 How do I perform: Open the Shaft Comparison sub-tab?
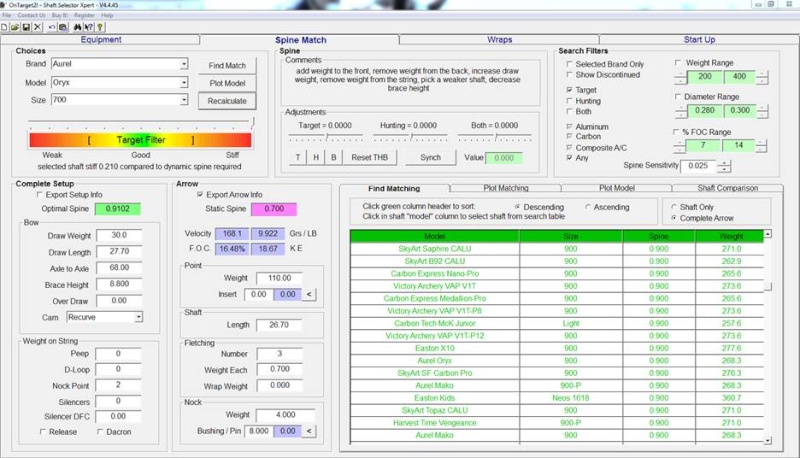click(x=728, y=188)
